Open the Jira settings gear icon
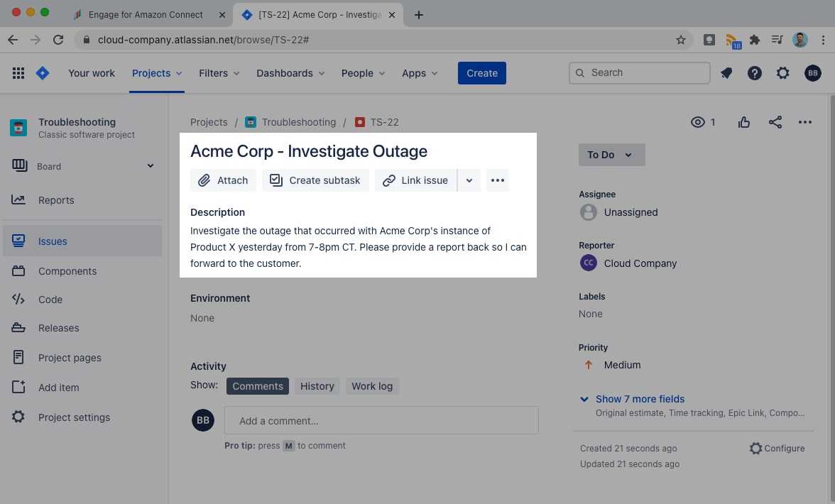This screenshot has height=504, width=835. pyautogui.click(x=782, y=73)
